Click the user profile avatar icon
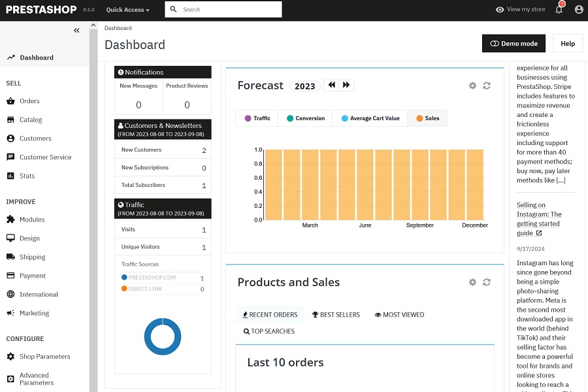The width and height of the screenshot is (588, 392). pyautogui.click(x=579, y=10)
